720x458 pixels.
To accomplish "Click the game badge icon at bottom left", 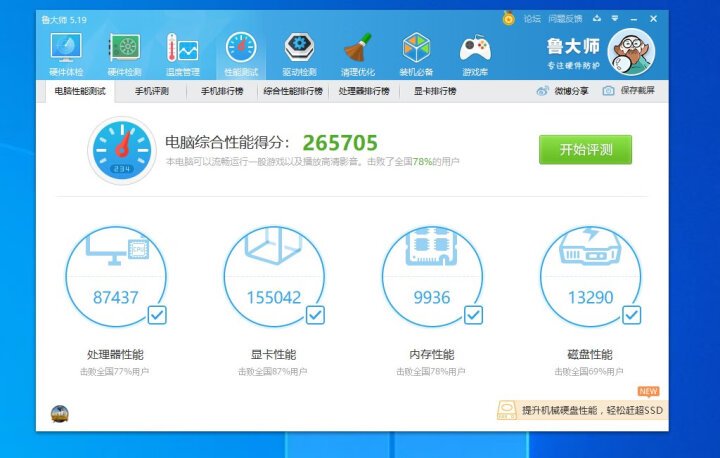I will point(60,414).
